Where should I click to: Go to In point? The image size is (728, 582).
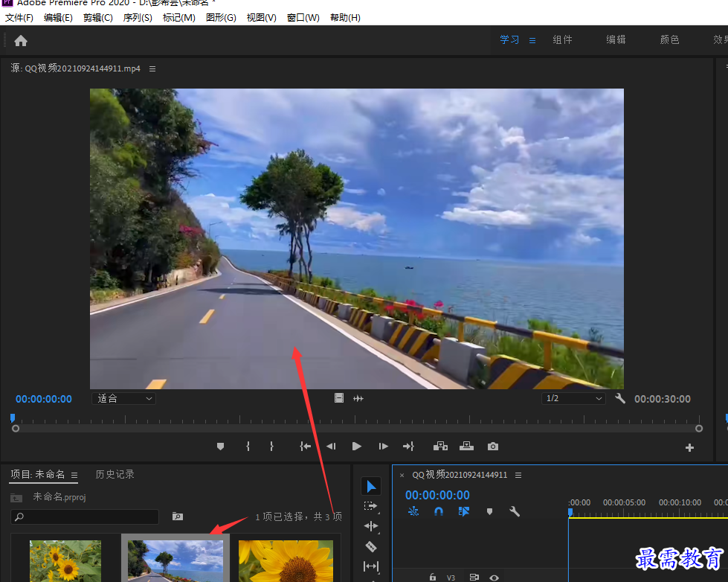click(305, 447)
